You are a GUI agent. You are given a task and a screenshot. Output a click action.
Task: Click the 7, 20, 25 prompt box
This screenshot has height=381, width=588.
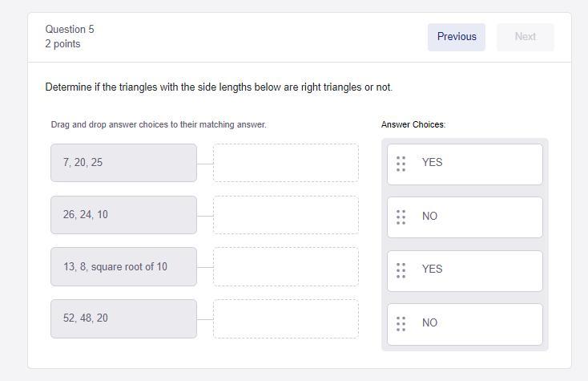click(x=123, y=163)
